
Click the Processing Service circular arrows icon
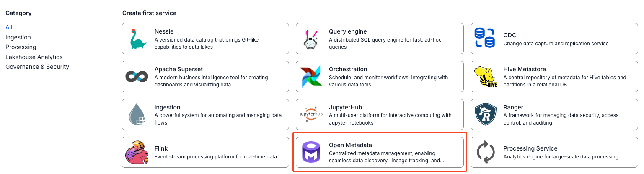point(486,153)
